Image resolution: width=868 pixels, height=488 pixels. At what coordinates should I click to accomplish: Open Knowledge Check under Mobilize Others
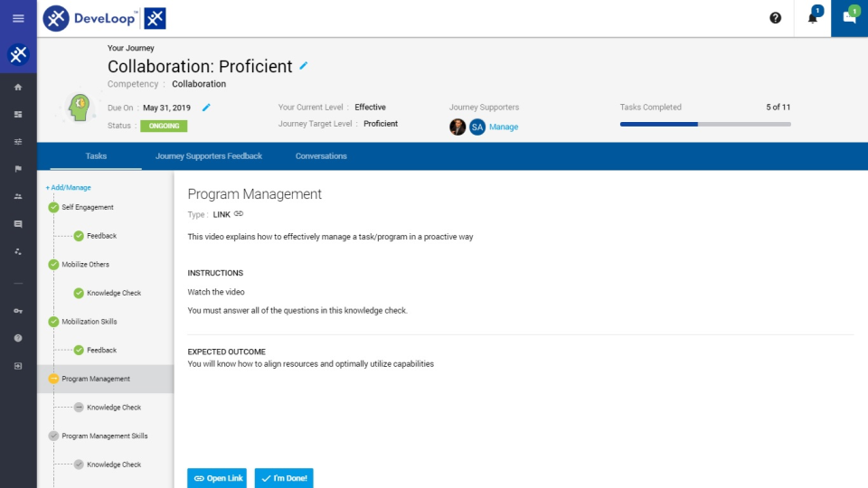pyautogui.click(x=114, y=293)
